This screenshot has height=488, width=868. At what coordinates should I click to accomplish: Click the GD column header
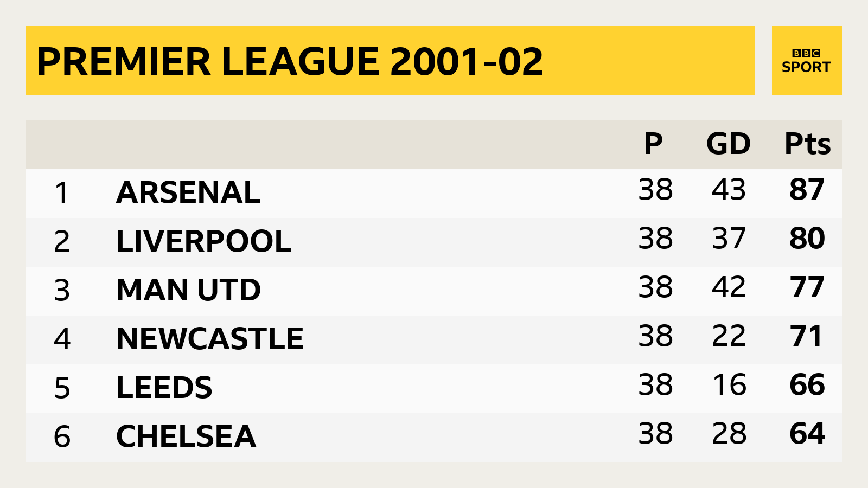pyautogui.click(x=728, y=144)
